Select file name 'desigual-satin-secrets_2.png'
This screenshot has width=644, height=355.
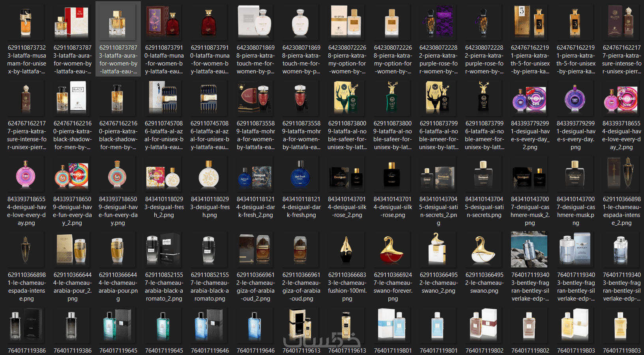(438, 211)
